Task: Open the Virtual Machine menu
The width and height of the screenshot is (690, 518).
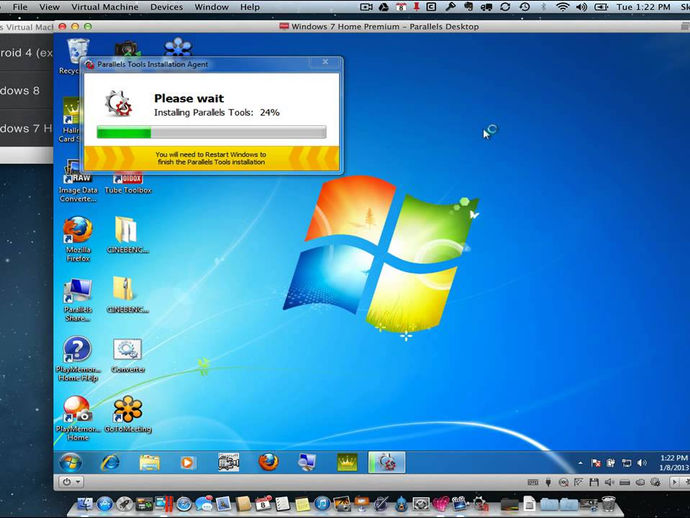Action: click(105, 7)
